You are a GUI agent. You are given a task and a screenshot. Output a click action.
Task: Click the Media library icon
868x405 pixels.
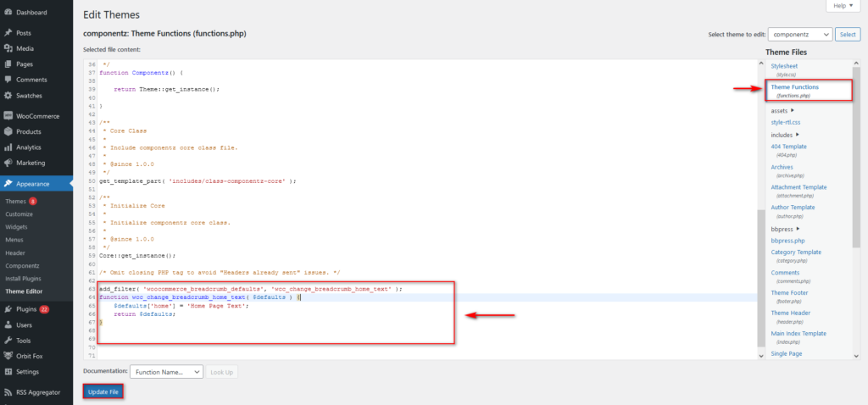point(8,48)
